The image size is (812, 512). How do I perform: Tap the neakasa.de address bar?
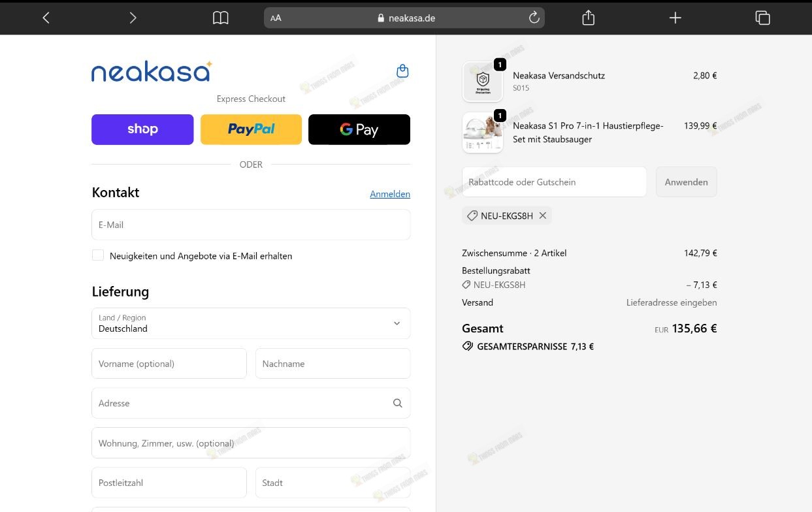click(404, 18)
